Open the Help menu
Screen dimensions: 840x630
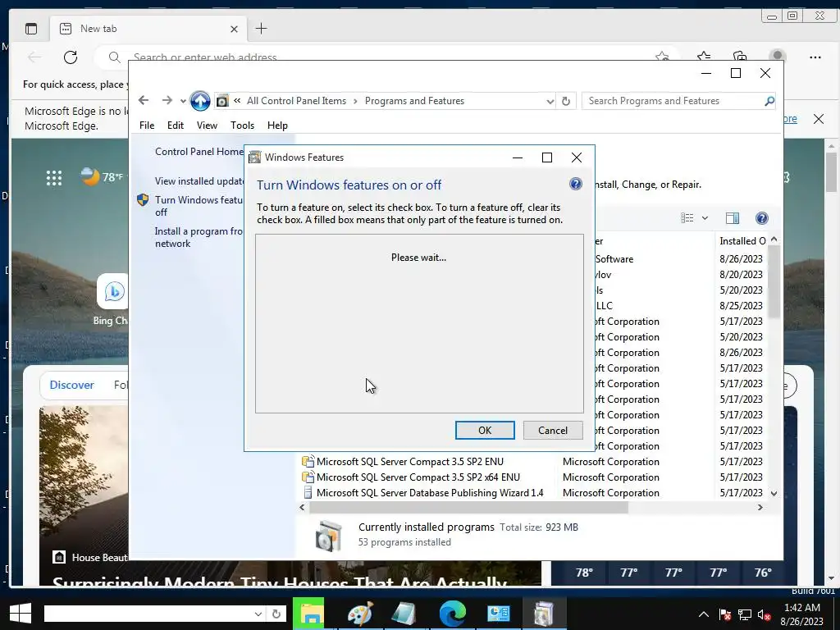click(277, 126)
